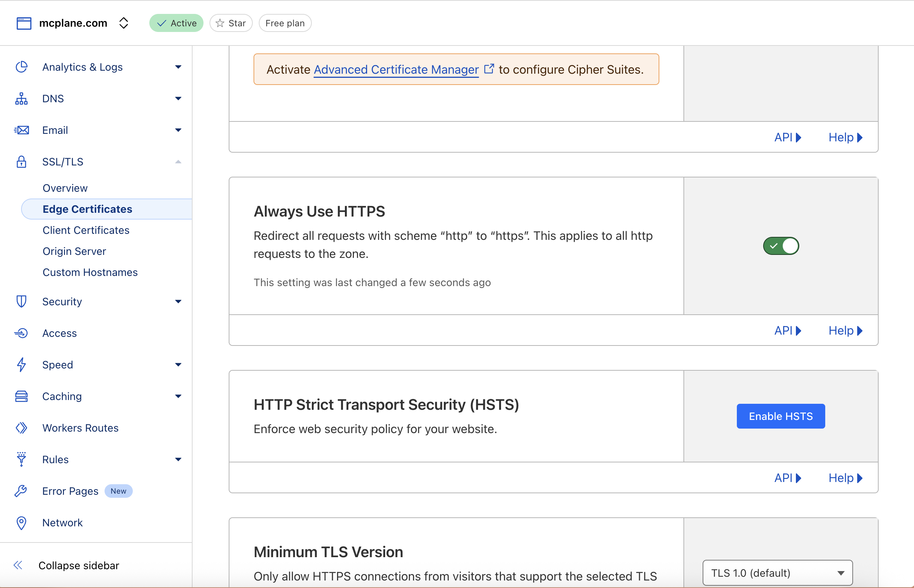914x588 pixels.
Task: Go to the Origin Server page
Action: click(74, 251)
